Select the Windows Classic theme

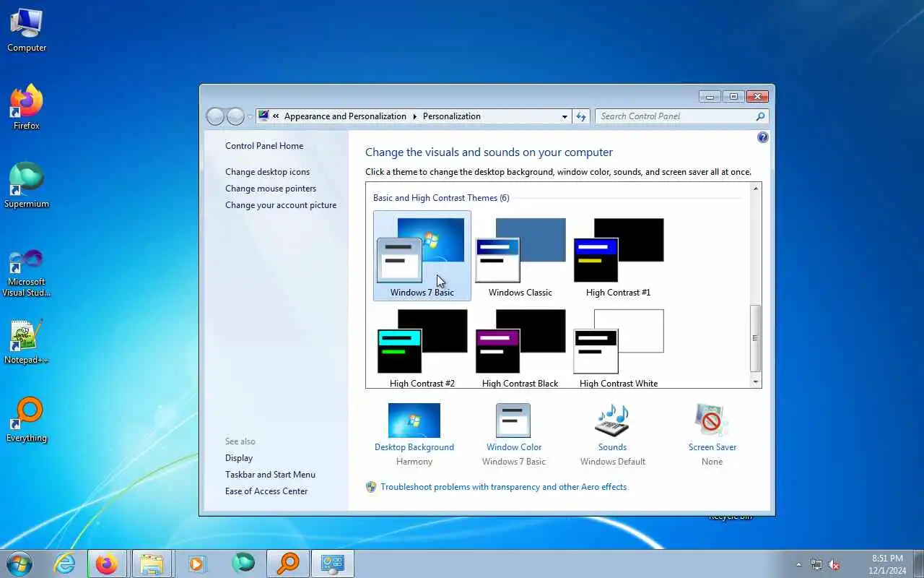click(x=520, y=256)
